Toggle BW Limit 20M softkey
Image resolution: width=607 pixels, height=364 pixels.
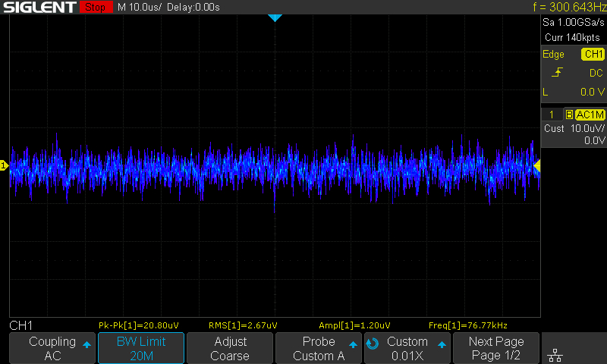[142, 349]
